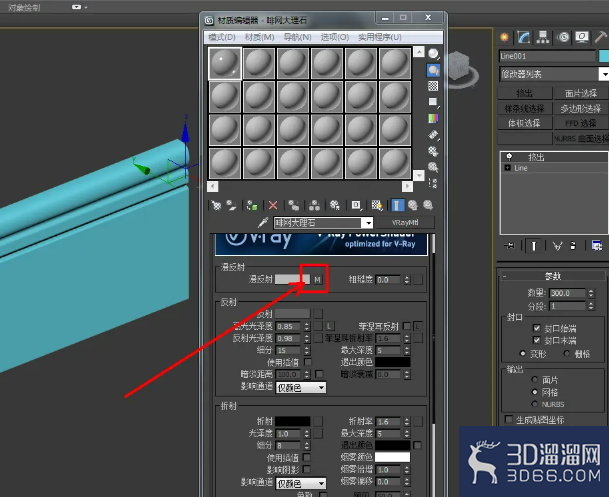Image resolution: width=609 pixels, height=497 pixels.
Task: Click the Make Preview filmstrip icon
Action: point(433,135)
